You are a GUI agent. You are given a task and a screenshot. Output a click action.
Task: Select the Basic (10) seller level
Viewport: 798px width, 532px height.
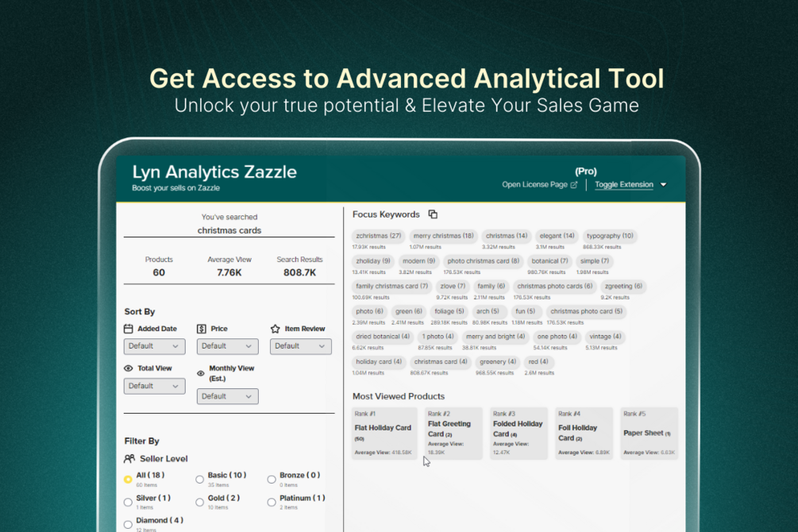tap(199, 480)
